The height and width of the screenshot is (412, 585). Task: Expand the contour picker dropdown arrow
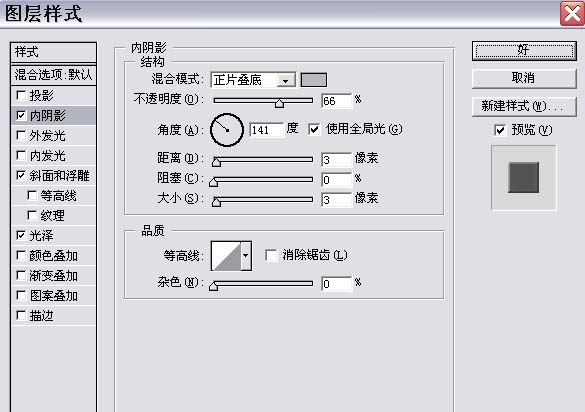246,256
